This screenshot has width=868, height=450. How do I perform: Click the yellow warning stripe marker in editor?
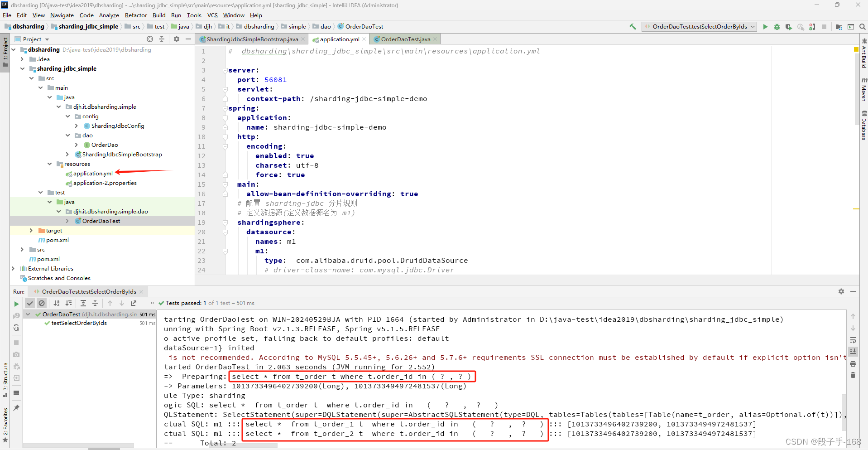[856, 209]
